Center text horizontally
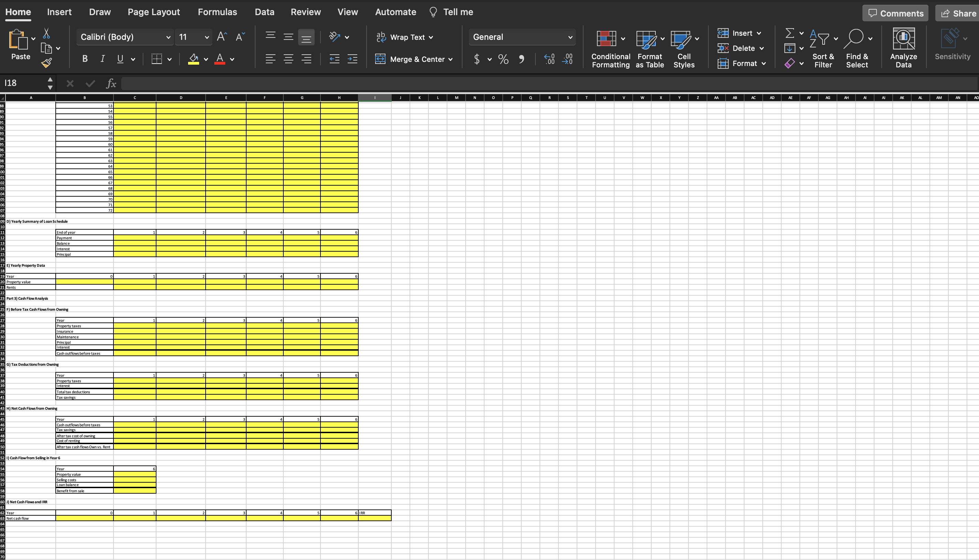 coord(289,59)
